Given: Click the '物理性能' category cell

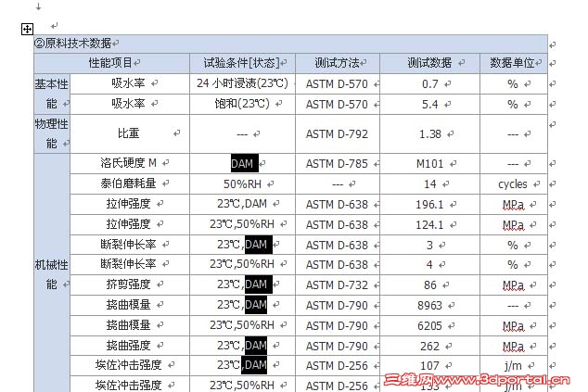Looking at the screenshot, I should pyautogui.click(x=52, y=133).
